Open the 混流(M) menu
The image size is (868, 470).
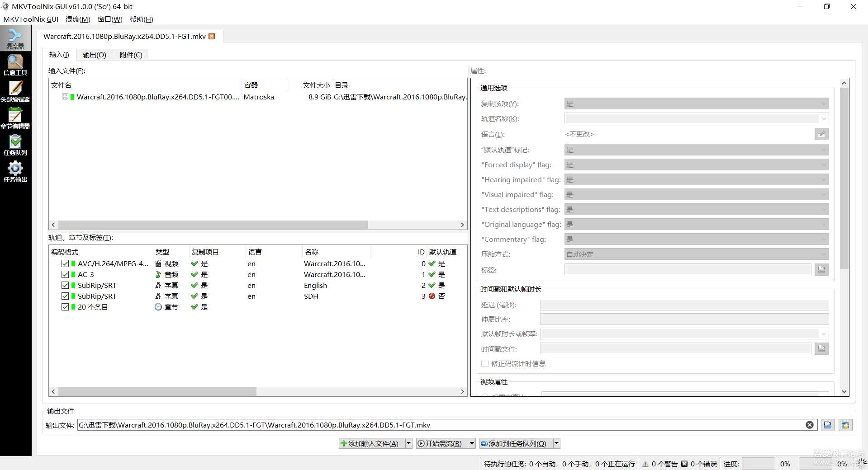(x=77, y=19)
